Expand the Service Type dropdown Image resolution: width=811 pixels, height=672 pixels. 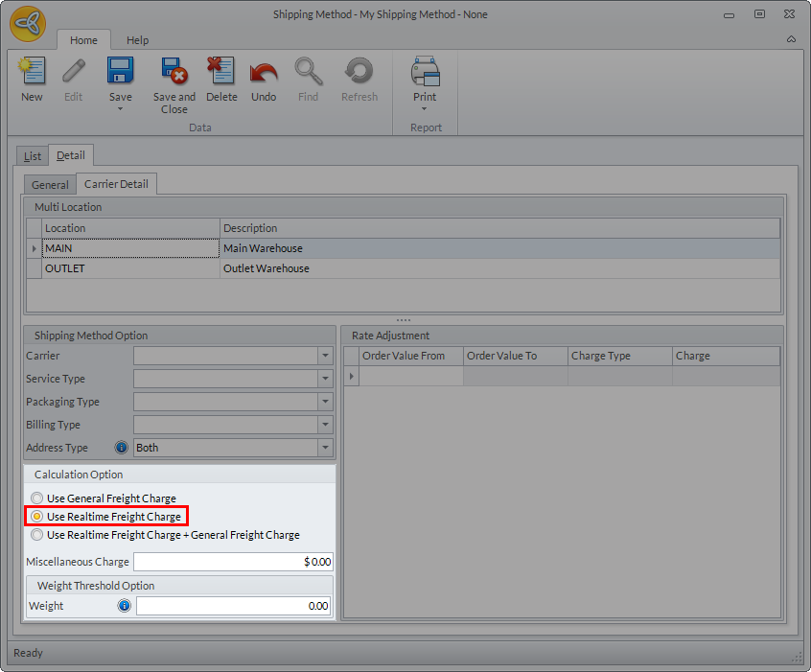325,379
